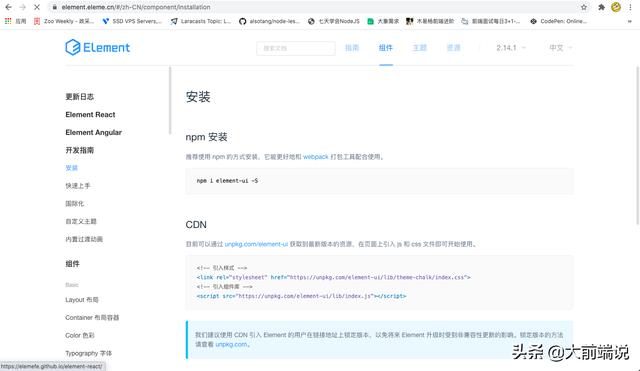Select 安装 in the sidebar
This screenshot has height=371, width=640.
click(x=71, y=168)
